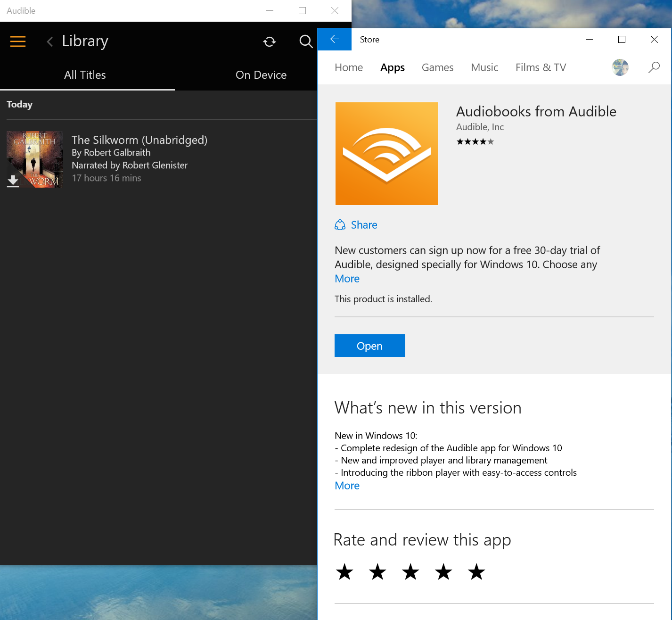Show more of What's new with More link
672x620 pixels.
[347, 486]
